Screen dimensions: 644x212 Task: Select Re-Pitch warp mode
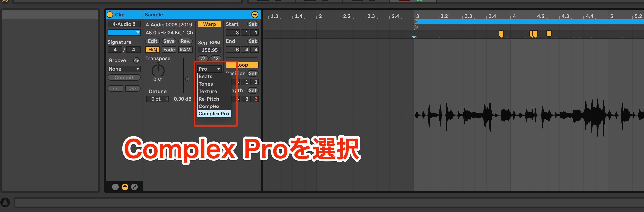click(x=214, y=99)
